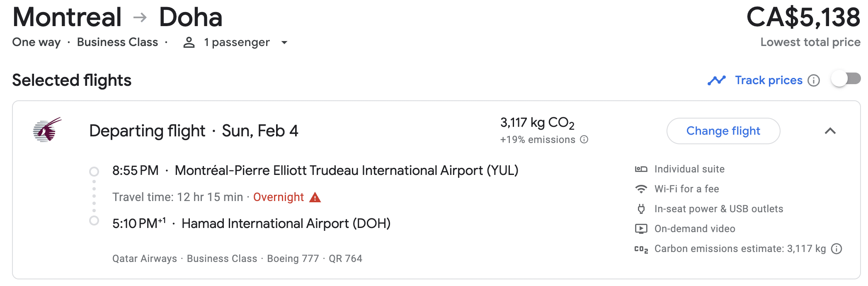Click the Qatar Airways logo icon
868x286 pixels.
tap(47, 130)
